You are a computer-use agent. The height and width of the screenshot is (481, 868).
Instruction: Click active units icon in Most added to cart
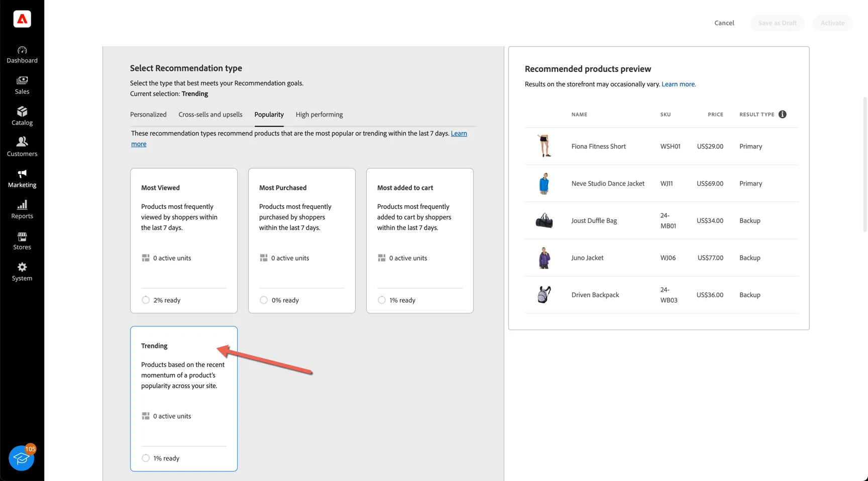pyautogui.click(x=382, y=258)
